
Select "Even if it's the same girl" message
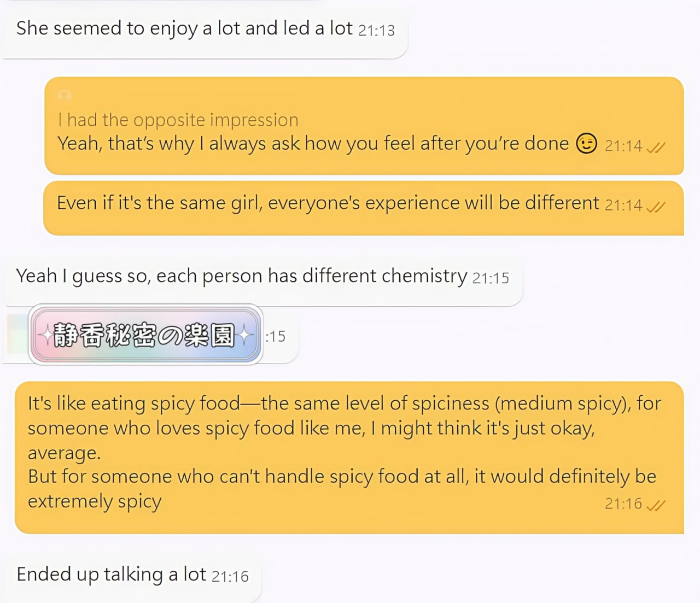pos(328,203)
